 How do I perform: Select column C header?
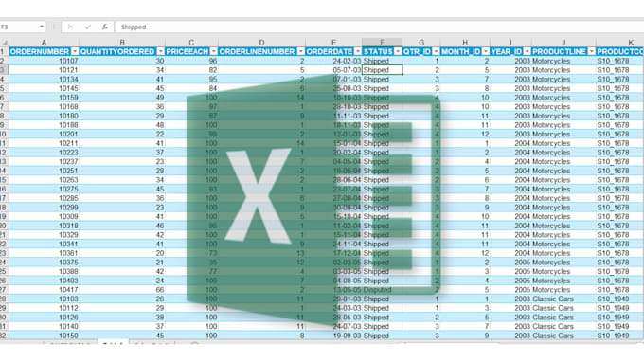coord(191,43)
